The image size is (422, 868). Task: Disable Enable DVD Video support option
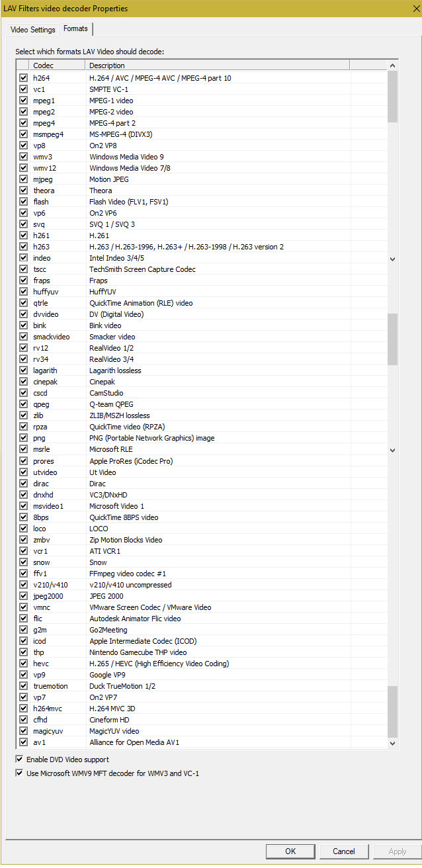click(x=19, y=759)
